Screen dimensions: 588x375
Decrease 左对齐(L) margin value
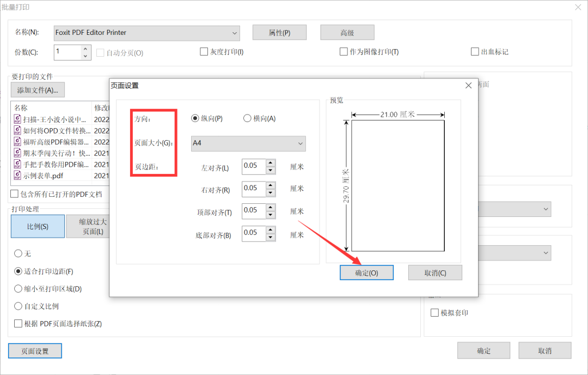[271, 171]
